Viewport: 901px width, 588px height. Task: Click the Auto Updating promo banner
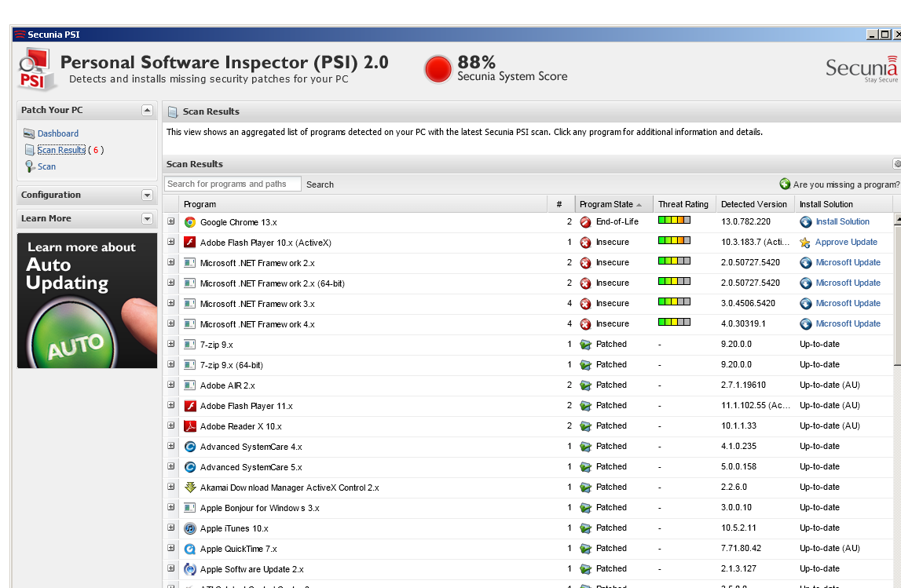coord(87,301)
